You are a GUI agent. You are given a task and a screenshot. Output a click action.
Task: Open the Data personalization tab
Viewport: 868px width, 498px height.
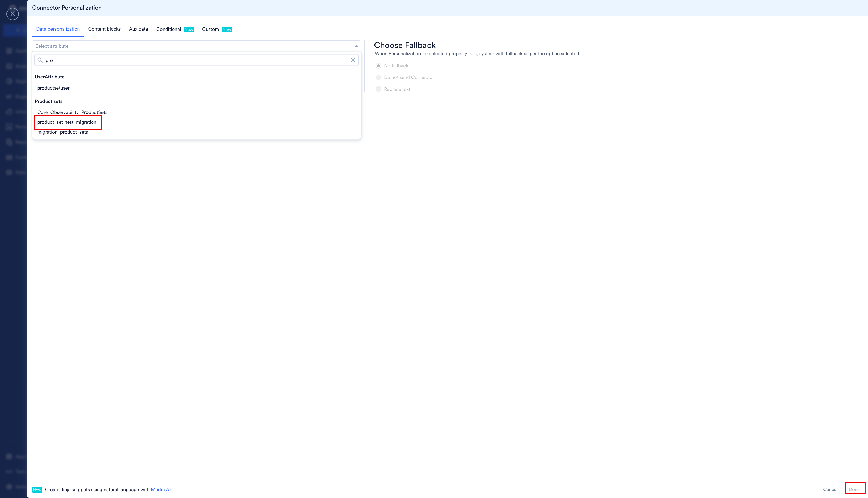coord(58,29)
